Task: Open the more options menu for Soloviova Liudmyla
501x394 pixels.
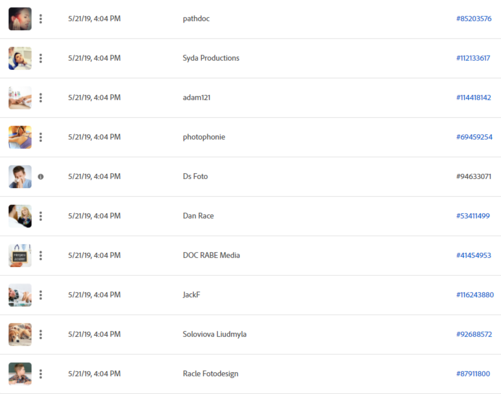Action: coord(41,334)
